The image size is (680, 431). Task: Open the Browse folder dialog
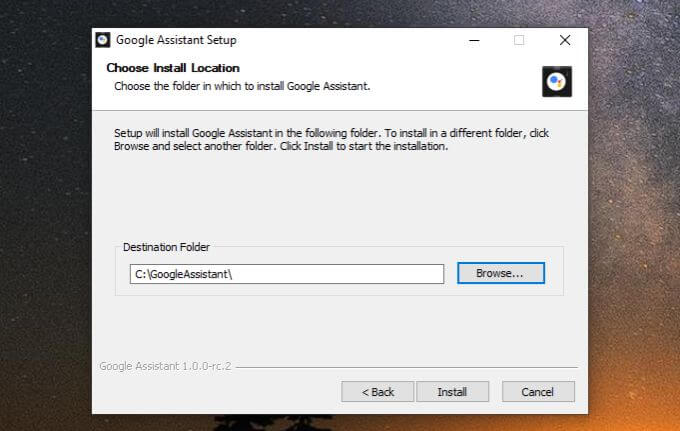coord(501,273)
